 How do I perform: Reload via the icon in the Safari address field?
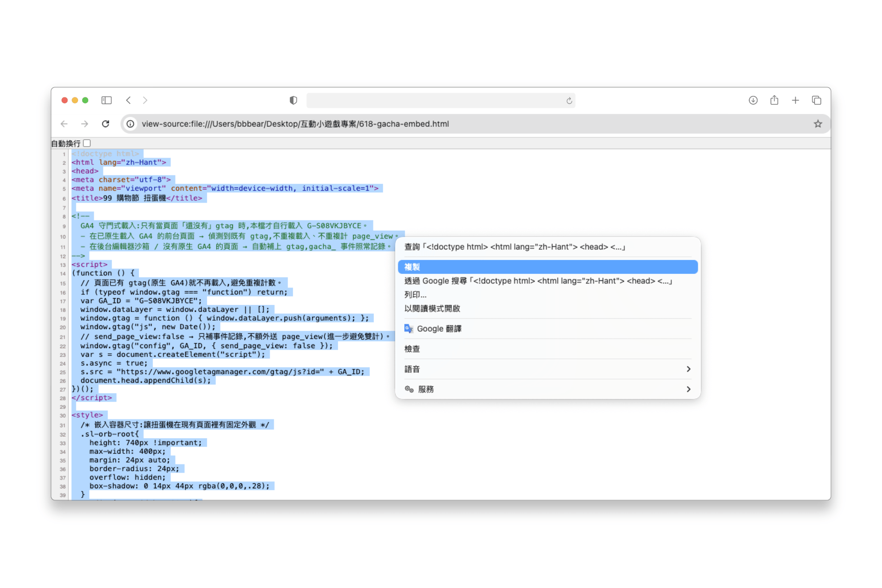569,101
